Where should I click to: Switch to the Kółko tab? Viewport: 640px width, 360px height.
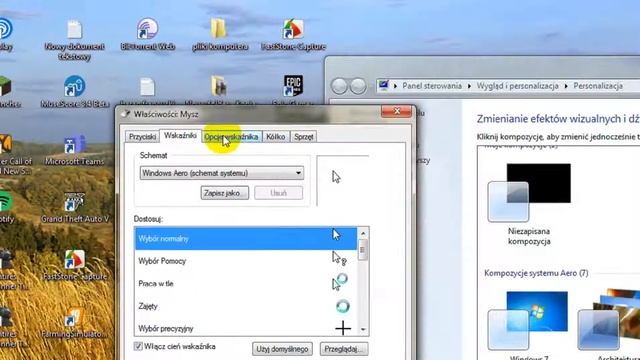point(276,137)
